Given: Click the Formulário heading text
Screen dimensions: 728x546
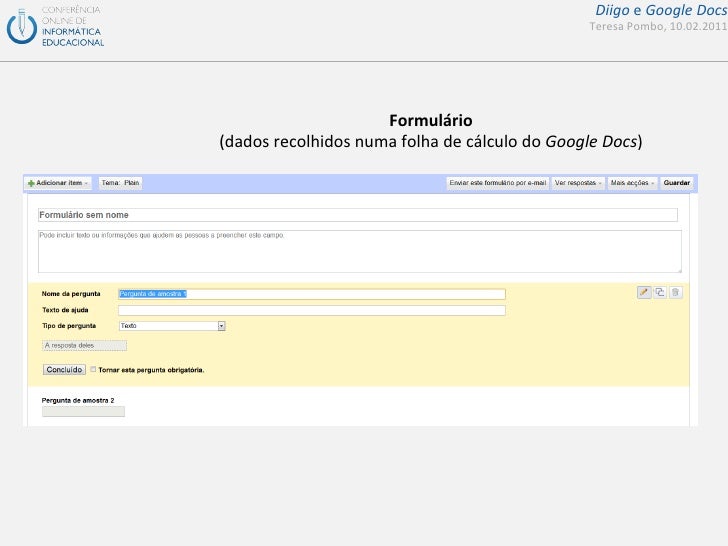Looking at the screenshot, I should pyautogui.click(x=431, y=121).
